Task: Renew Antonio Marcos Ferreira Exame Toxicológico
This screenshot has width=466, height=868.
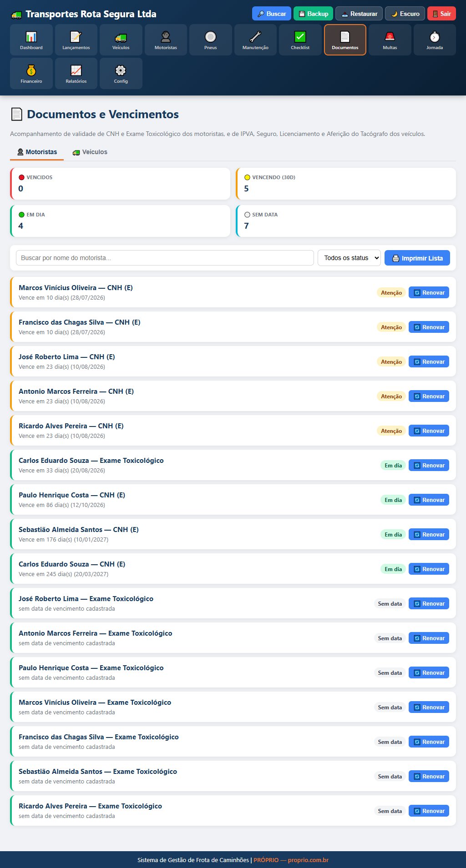Action: pos(429,638)
